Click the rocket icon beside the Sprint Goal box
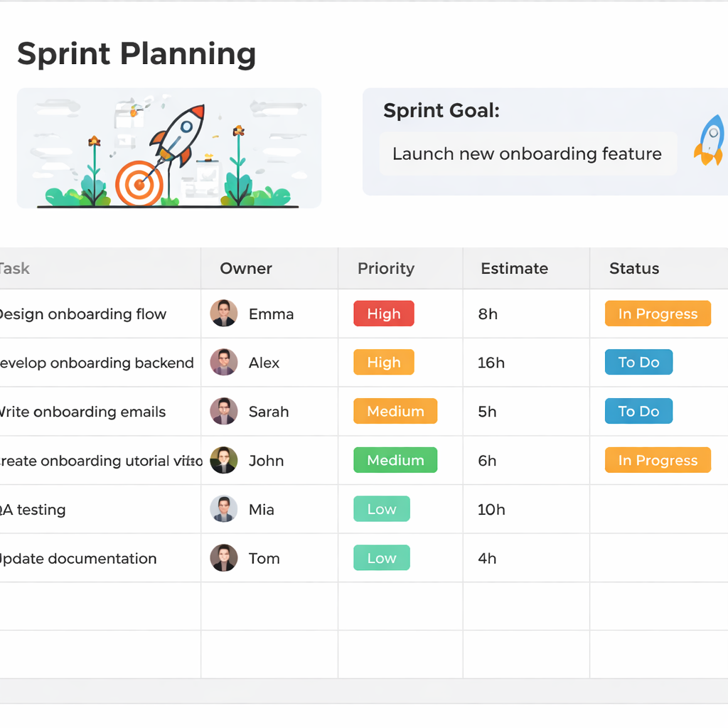728x728 pixels. [709, 142]
